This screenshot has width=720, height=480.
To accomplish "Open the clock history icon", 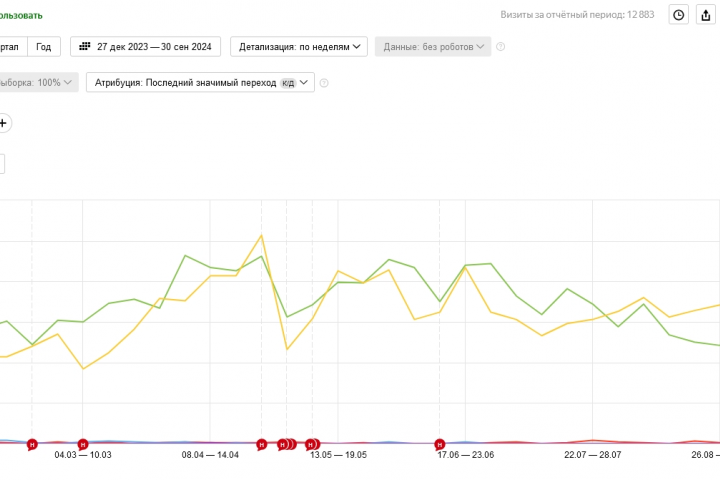I will pos(679,15).
